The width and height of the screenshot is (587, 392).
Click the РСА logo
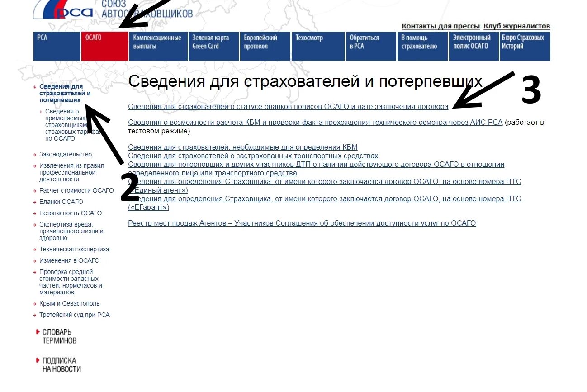click(x=63, y=9)
